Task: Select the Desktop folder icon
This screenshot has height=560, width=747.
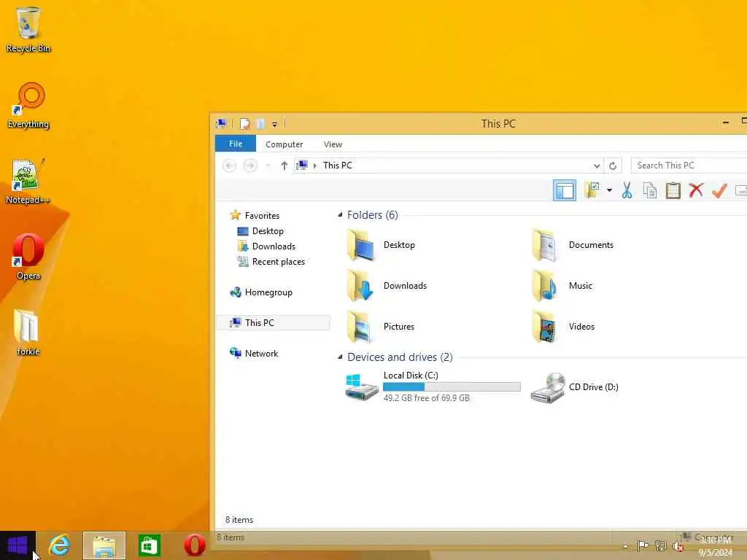Action: [360, 245]
